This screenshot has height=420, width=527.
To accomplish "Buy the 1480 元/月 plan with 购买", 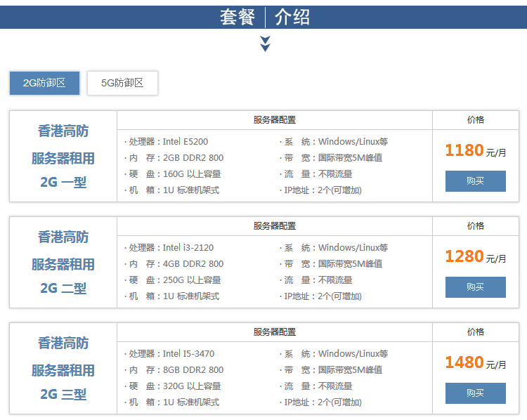I will (x=475, y=393).
